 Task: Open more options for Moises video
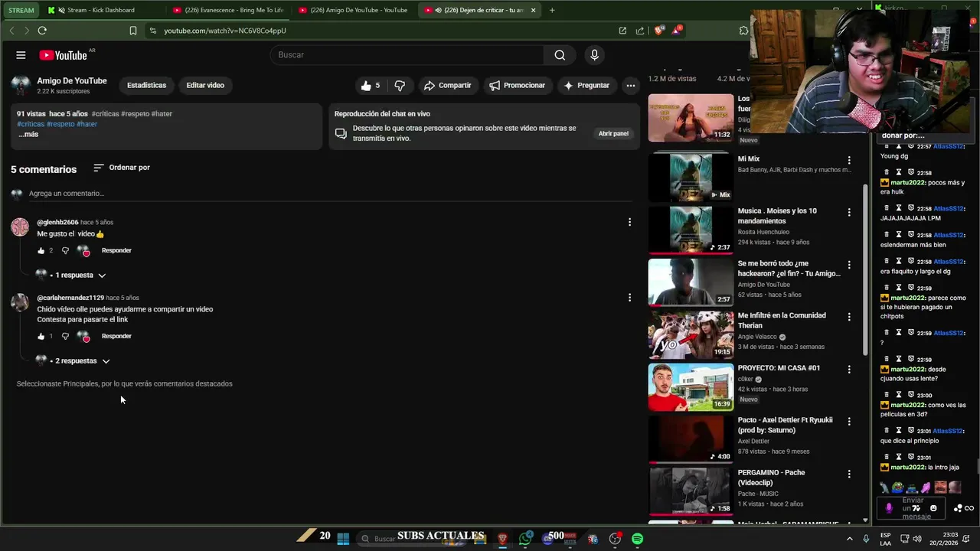[x=848, y=212]
